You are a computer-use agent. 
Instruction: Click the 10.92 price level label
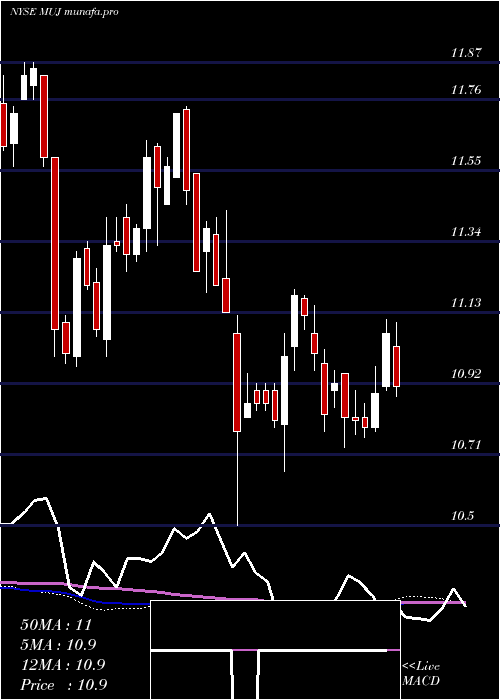(466, 374)
